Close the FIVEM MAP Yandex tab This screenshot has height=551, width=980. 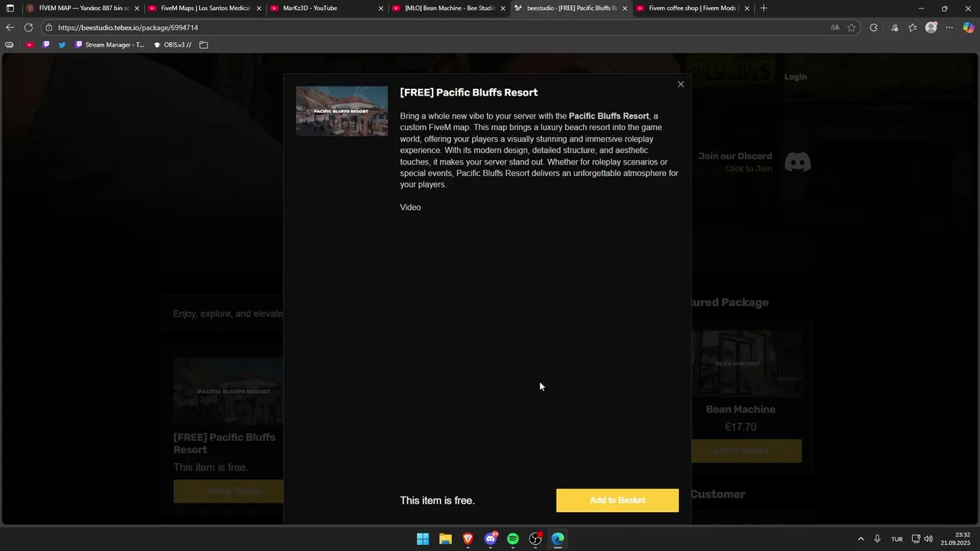pos(137,8)
